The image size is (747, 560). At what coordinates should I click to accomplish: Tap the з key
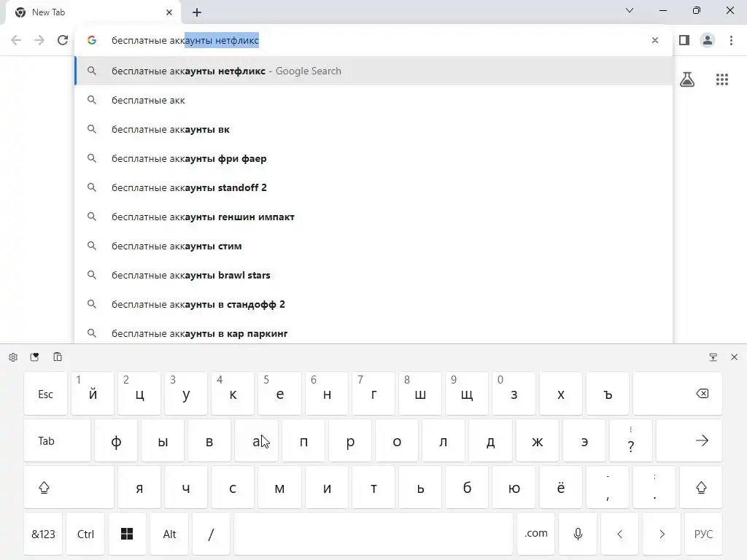[514, 394]
